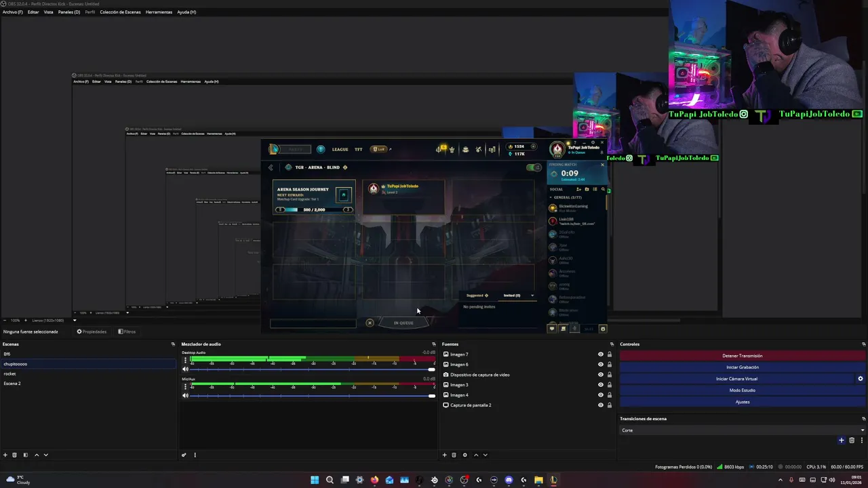Open Propiedades button above Escenas panel
The image size is (868, 488).
point(92,331)
